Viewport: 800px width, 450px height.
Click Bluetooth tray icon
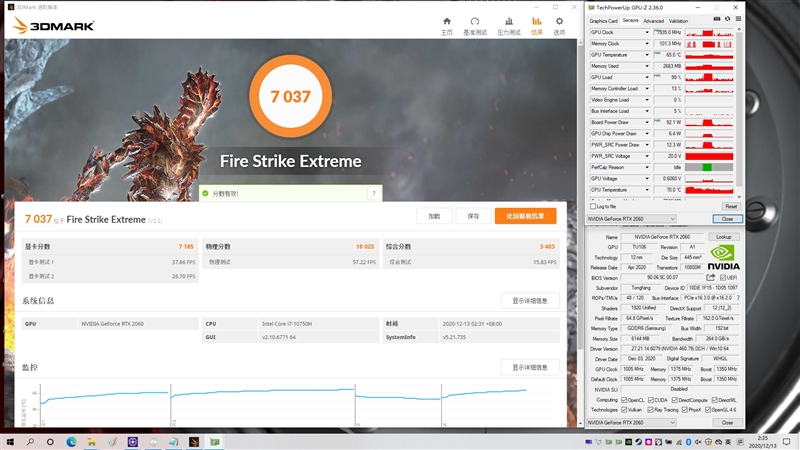(x=688, y=442)
